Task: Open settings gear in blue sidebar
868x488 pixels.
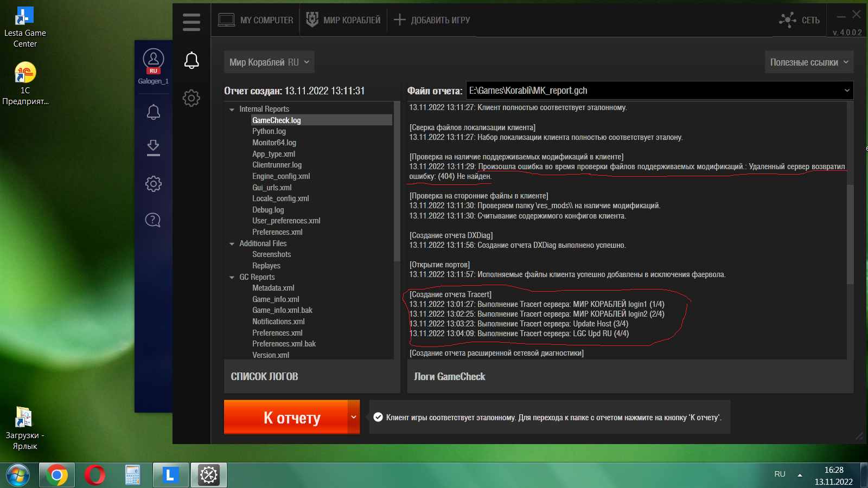Action: click(154, 184)
